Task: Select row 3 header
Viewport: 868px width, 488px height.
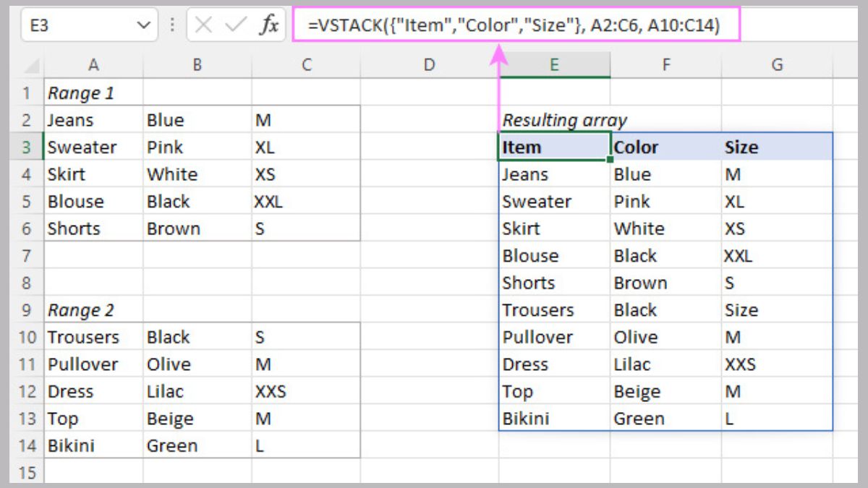Action: [x=27, y=147]
